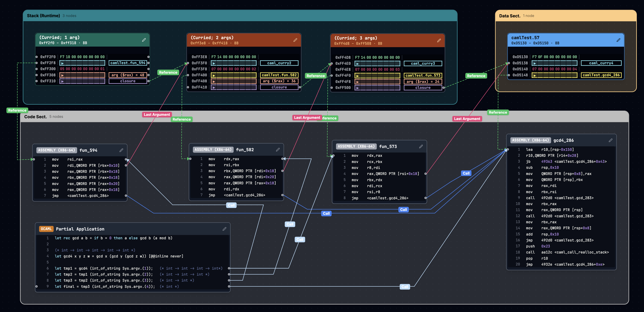This screenshot has height=312, width=644.
Task: Click the camlTest.fun.582 label box
Action: coord(279,75)
